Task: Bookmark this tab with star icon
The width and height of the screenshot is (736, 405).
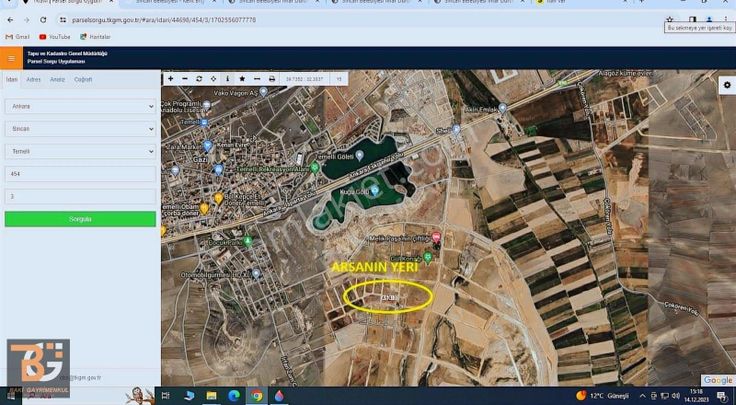Action: point(670,20)
